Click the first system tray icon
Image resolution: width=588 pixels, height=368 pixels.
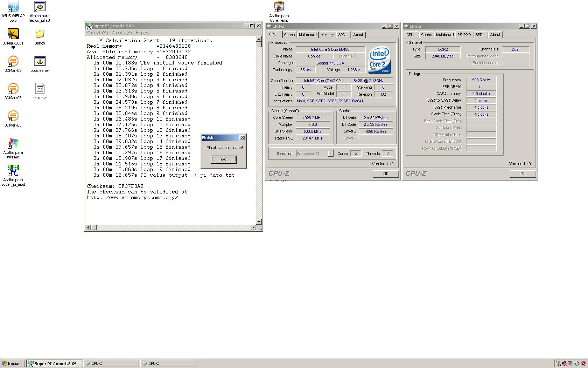tap(558, 363)
